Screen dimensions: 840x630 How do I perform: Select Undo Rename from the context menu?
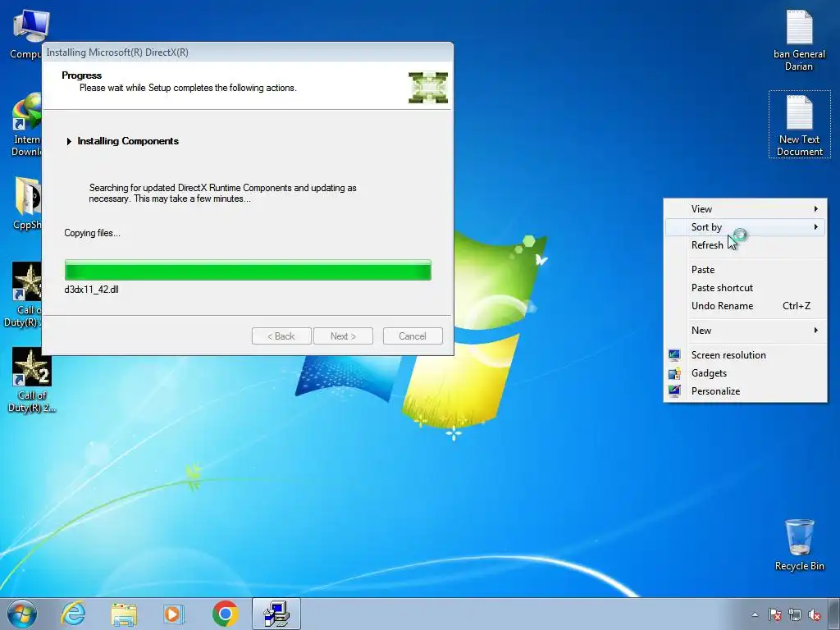click(745, 306)
